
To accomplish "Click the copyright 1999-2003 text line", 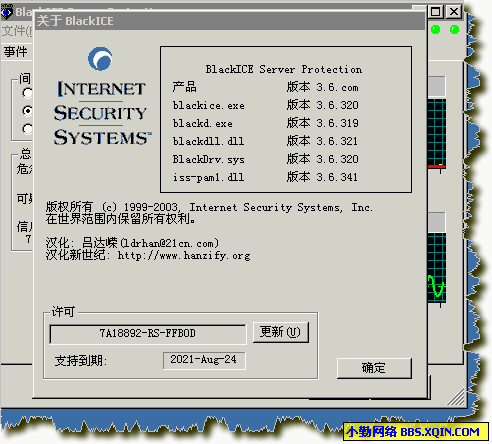I will pyautogui.click(x=209, y=207).
